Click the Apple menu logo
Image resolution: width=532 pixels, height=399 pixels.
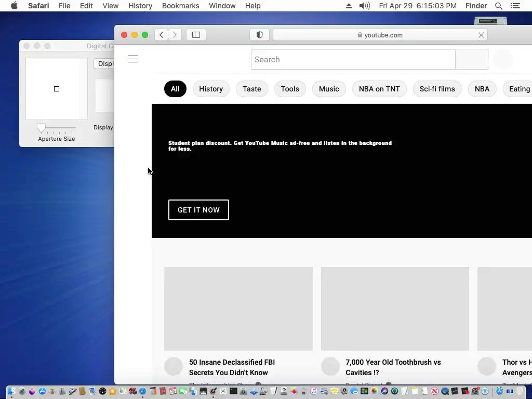click(x=14, y=6)
